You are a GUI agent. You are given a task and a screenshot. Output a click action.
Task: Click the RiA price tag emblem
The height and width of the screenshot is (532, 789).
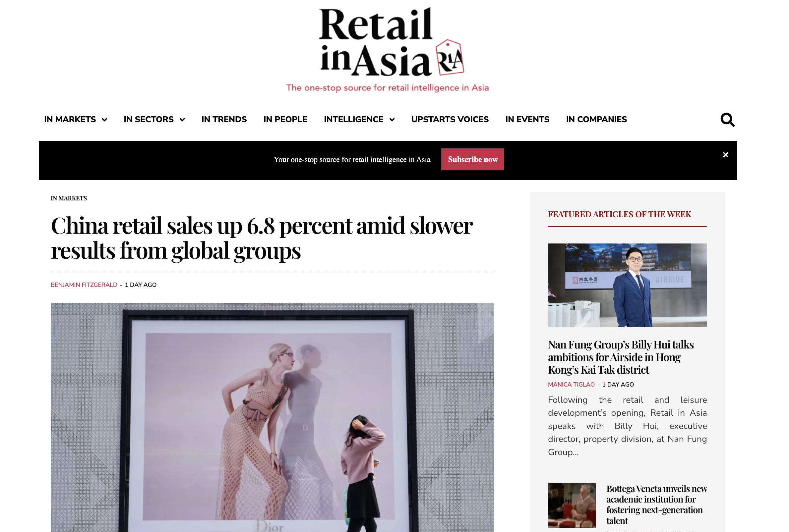[x=450, y=58]
